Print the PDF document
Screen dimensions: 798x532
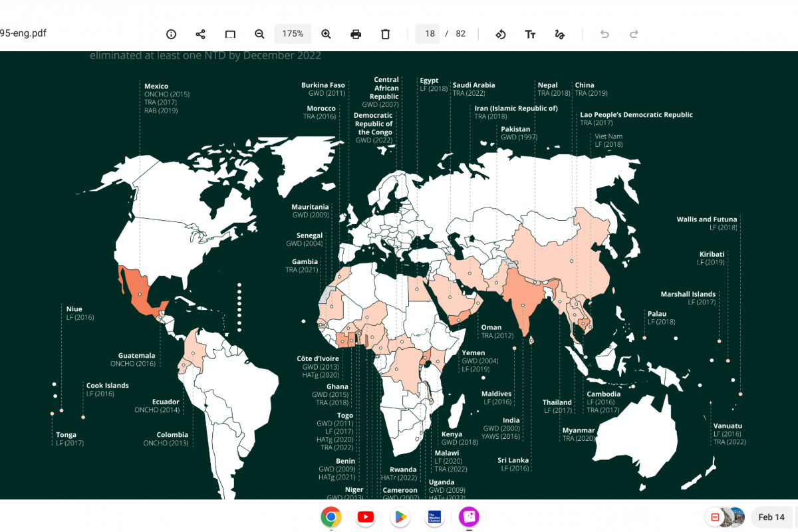[356, 34]
